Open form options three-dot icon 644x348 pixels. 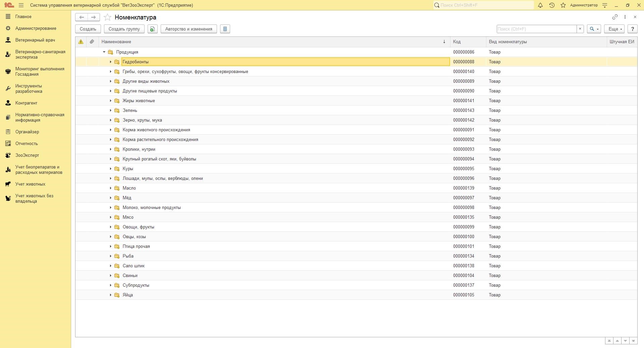click(625, 17)
